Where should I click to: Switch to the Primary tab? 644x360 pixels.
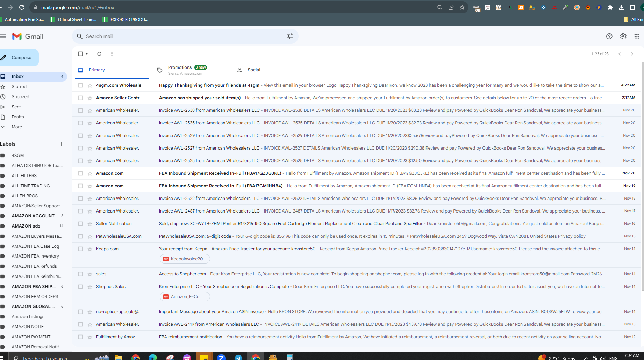tap(111, 70)
